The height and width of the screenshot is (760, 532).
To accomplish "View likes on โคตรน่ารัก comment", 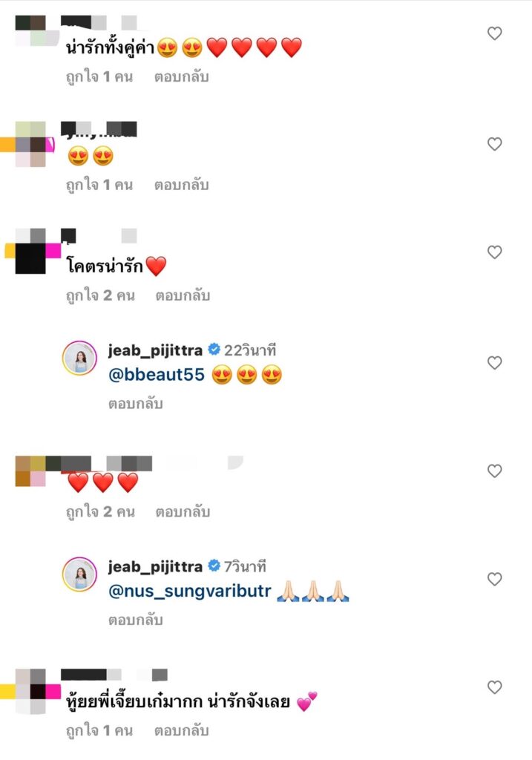I will pos(100,295).
